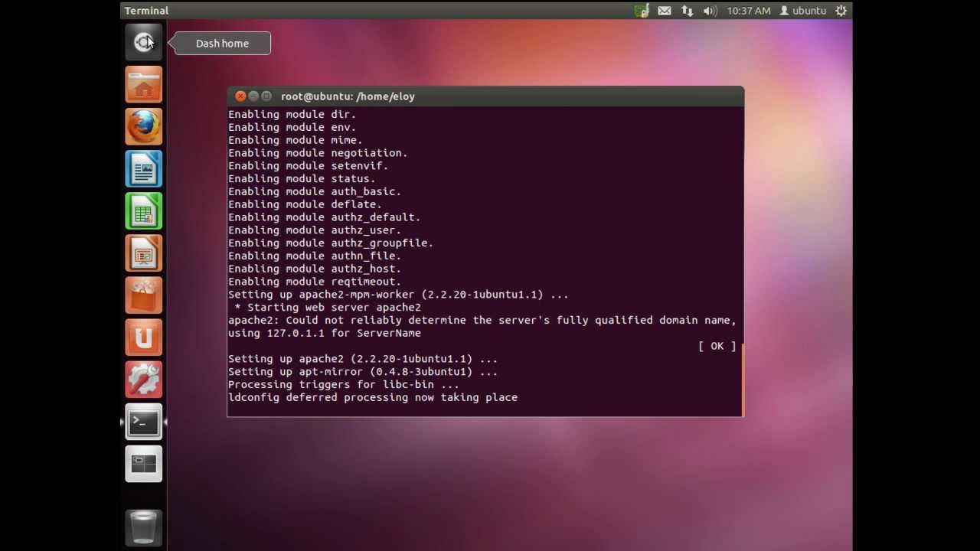Click the Dash home tooltip label
The image size is (980, 551).
coord(222,44)
